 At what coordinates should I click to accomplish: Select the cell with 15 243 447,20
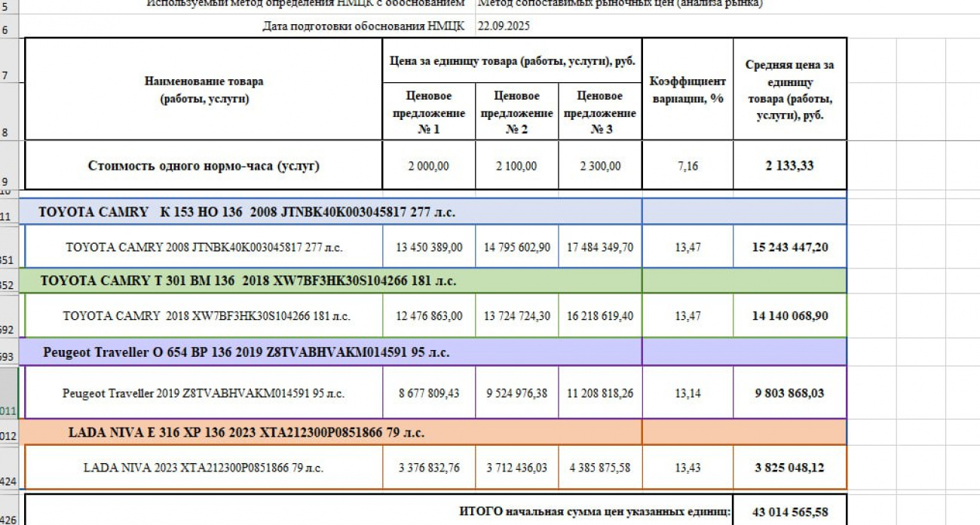(x=789, y=247)
